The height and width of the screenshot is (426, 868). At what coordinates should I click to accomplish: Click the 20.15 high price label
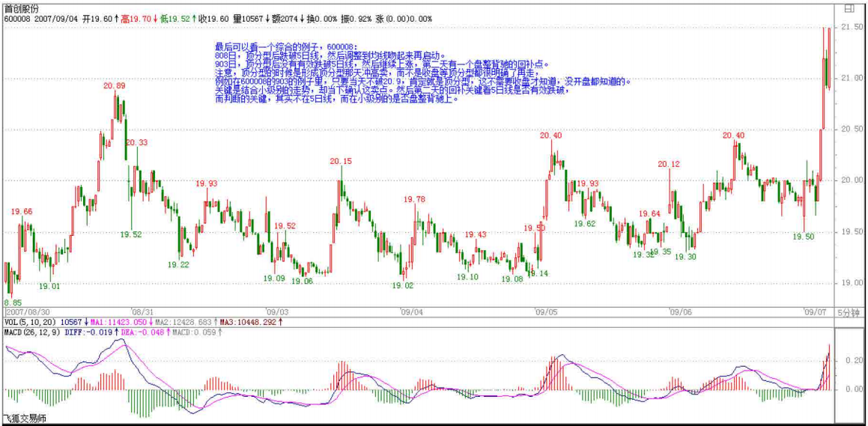point(340,161)
